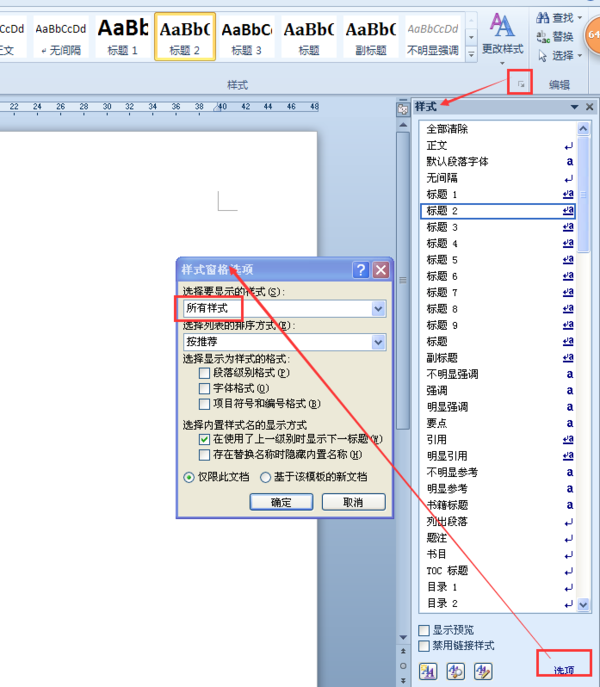The image size is (600, 687).
Task: Open the 选项 link in Styles pane
Action: pyautogui.click(x=564, y=670)
